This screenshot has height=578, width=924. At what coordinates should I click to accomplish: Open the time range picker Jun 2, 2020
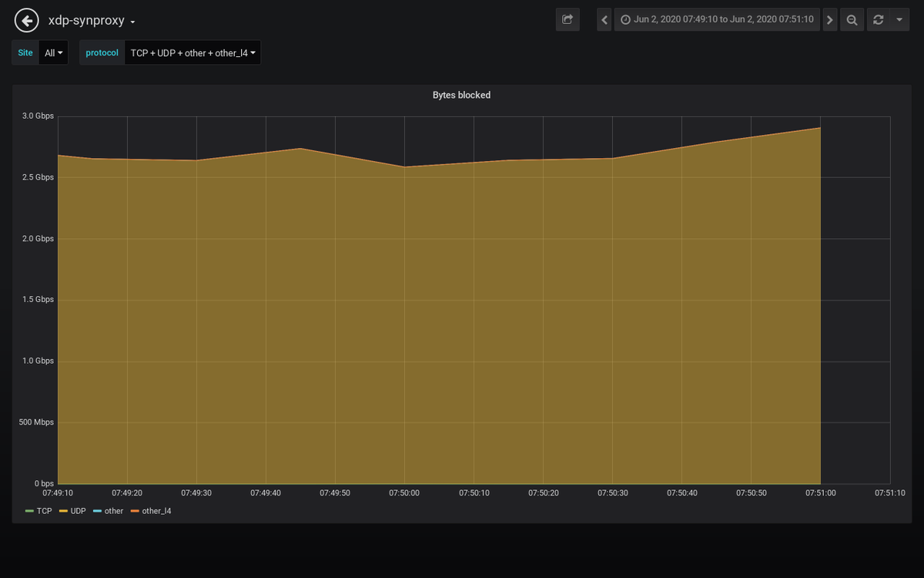717,19
